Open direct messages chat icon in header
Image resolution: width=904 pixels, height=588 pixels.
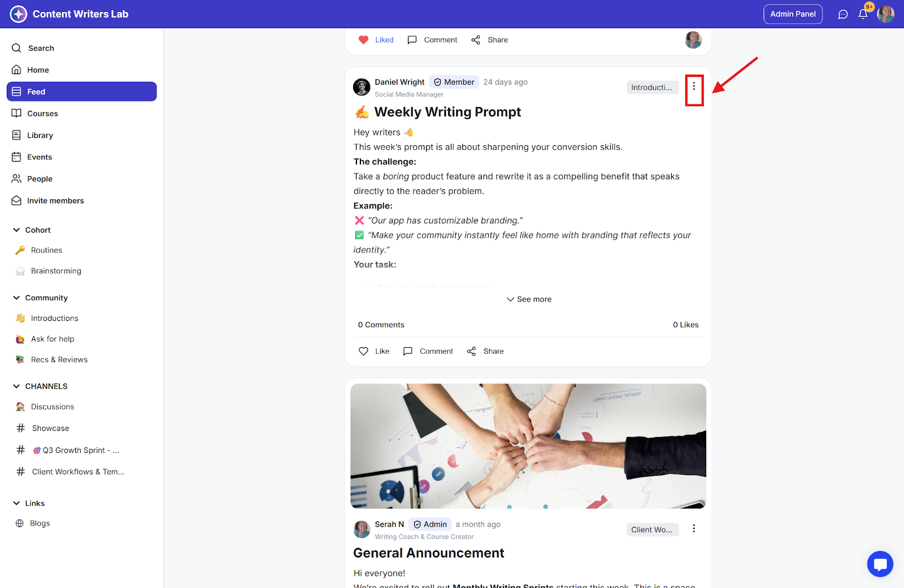click(843, 14)
